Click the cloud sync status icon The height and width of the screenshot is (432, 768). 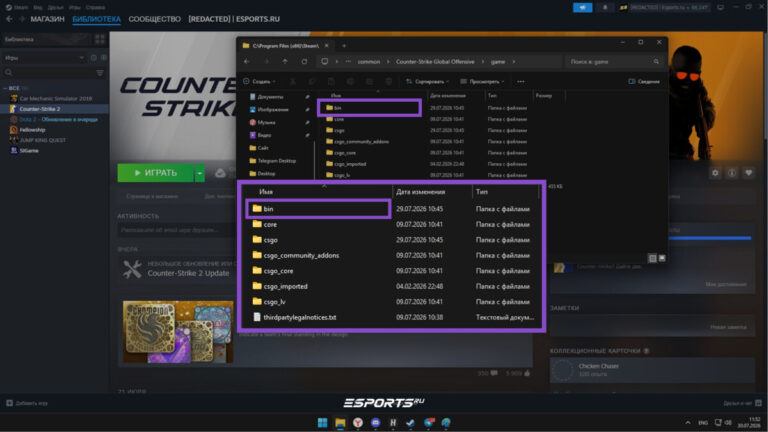220,173
